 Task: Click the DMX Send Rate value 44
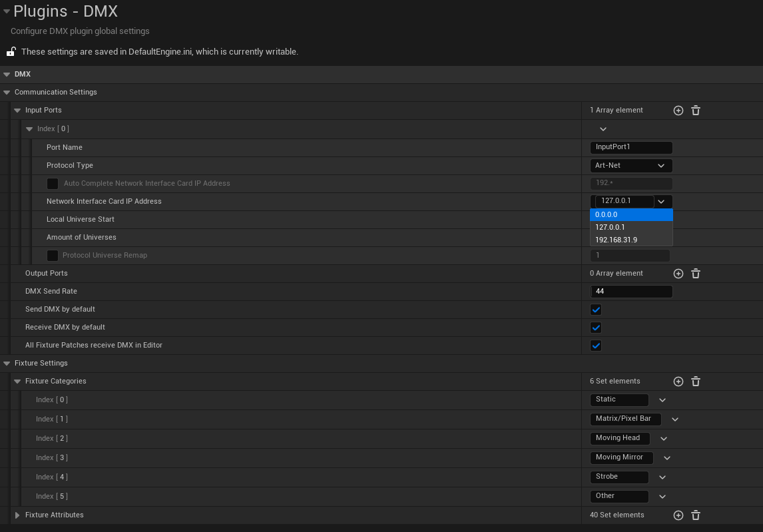[x=631, y=292]
